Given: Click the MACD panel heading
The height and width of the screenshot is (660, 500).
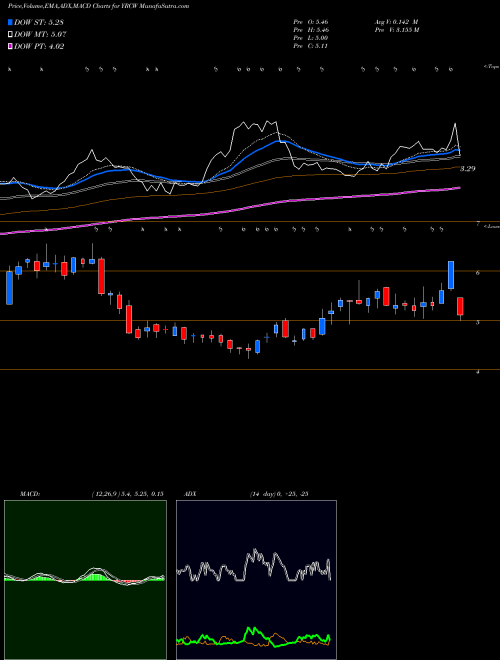Looking at the screenshot, I should coord(29,494).
